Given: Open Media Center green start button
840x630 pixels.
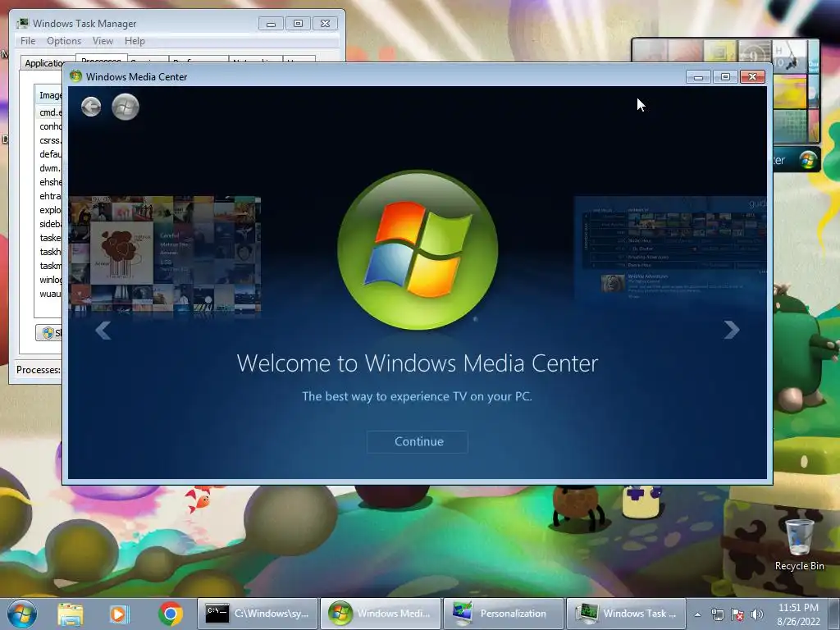Looking at the screenshot, I should (x=126, y=107).
